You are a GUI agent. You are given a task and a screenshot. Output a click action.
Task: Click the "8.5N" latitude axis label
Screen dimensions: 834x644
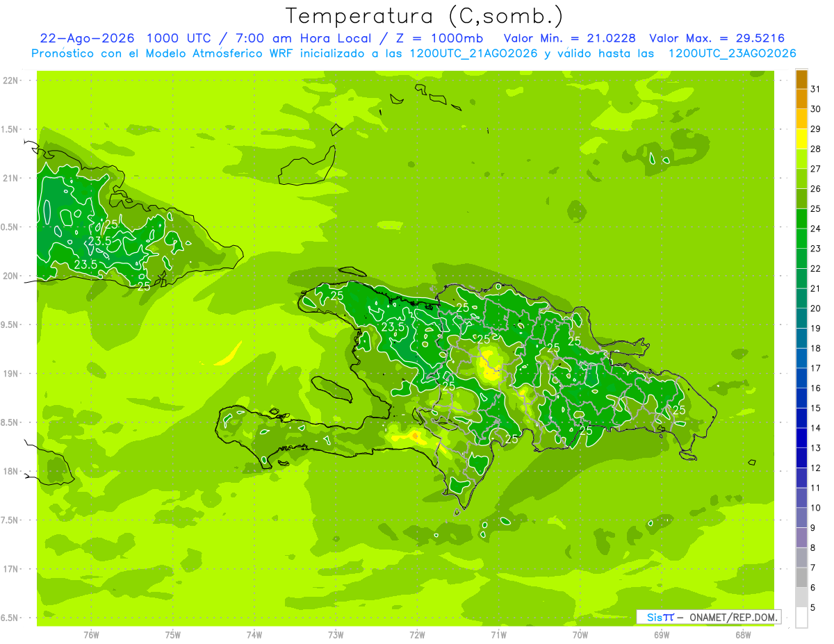coord(10,422)
